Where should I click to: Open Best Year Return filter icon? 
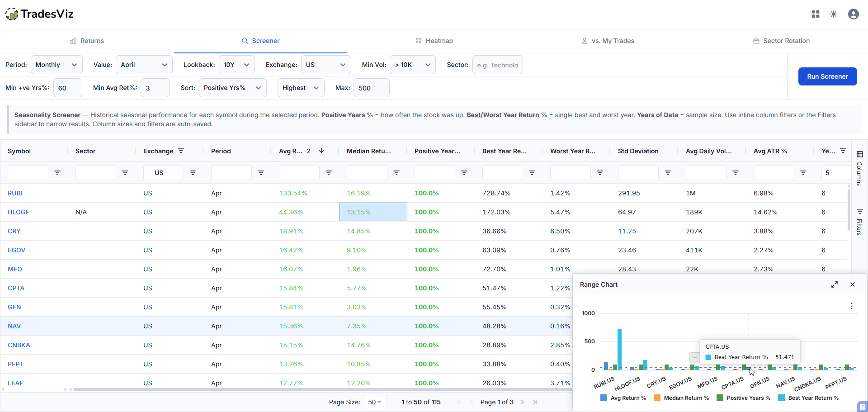click(x=532, y=173)
